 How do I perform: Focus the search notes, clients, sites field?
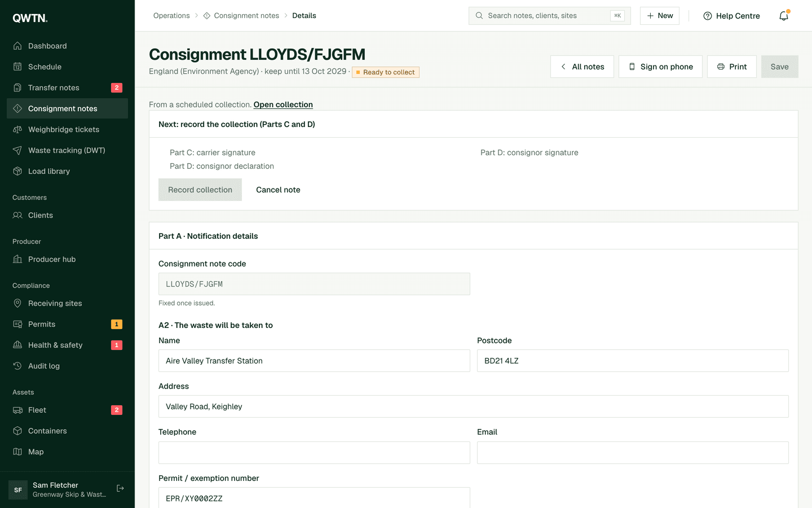(549, 16)
